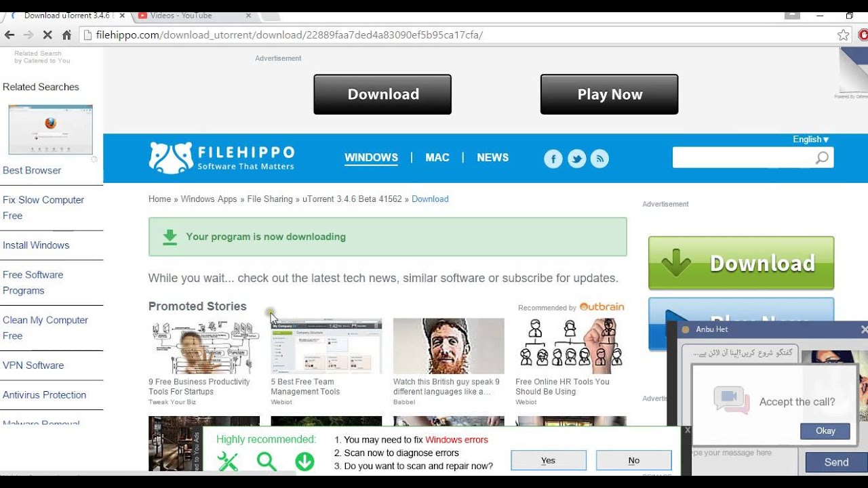868x488 pixels.
Task: Open the Antivirus Protection related search
Action: [44, 395]
